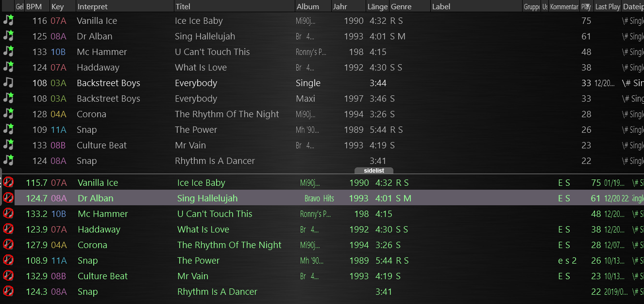Click year 1997 on the Backstreet Boys Maxi row
Viewport: 644px width, 304px height.
click(354, 98)
